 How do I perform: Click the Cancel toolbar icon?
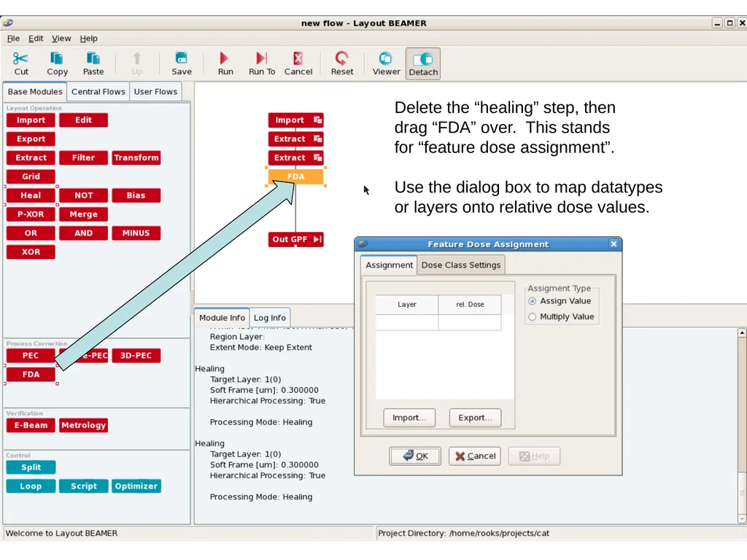[x=298, y=58]
